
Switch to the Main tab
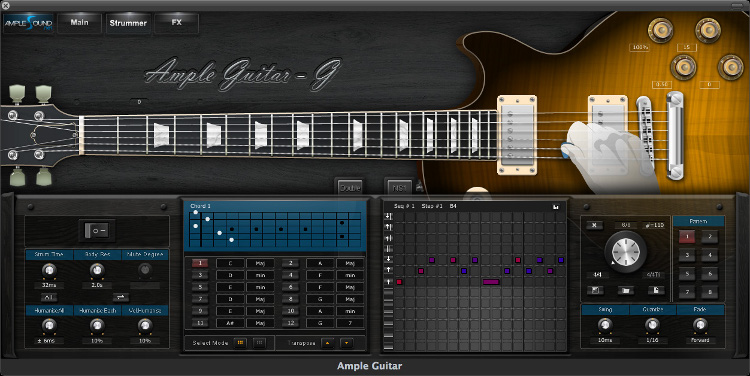click(79, 22)
